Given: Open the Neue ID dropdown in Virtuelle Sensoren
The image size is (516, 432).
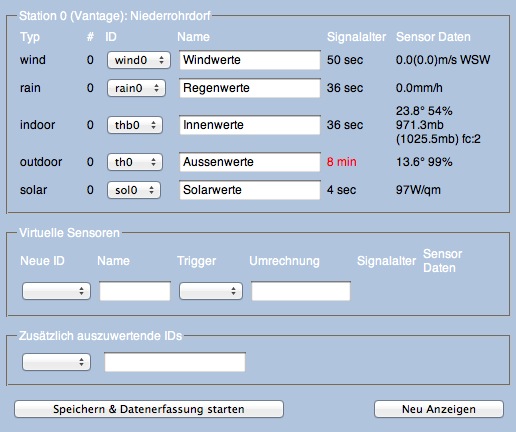Looking at the screenshot, I should [x=56, y=291].
